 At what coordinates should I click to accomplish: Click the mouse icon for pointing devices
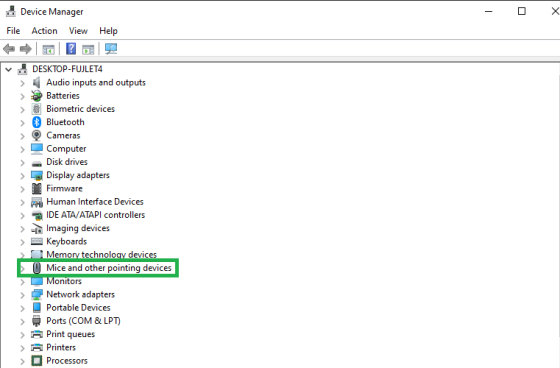click(x=36, y=268)
